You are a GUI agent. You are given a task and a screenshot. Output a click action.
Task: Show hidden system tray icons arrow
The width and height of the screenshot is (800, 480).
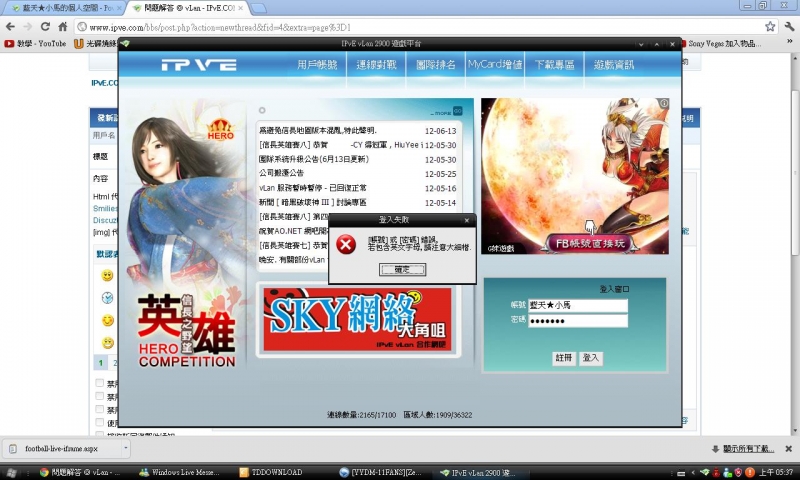tap(692, 473)
